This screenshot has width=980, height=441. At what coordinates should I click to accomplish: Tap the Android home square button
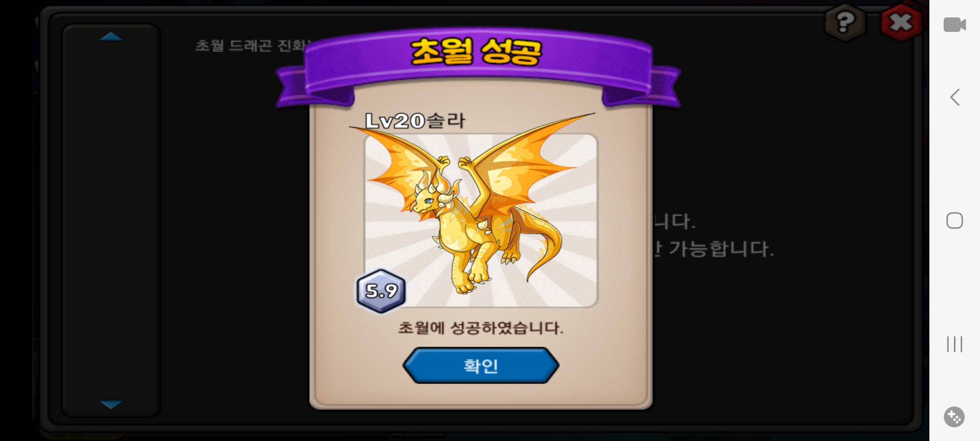click(954, 220)
